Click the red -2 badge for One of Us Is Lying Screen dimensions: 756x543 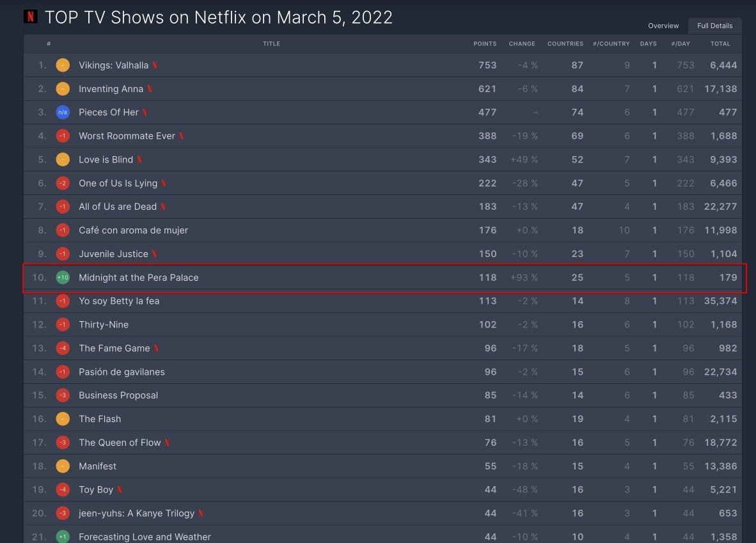[x=63, y=183]
